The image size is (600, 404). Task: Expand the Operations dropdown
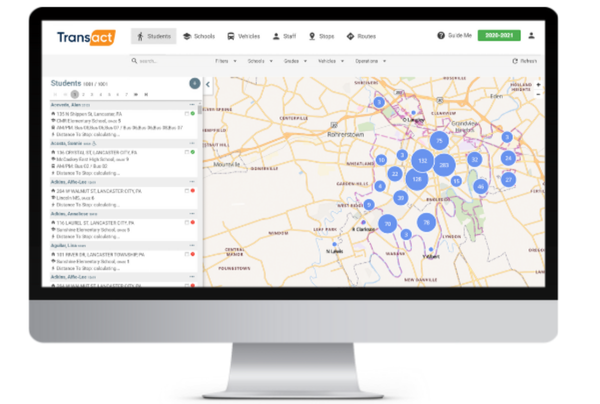[370, 61]
